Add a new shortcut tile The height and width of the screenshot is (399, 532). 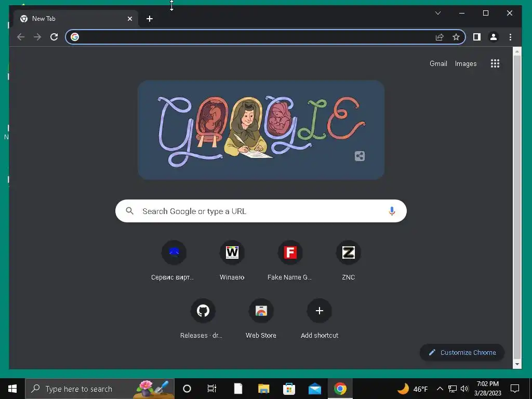click(320, 319)
